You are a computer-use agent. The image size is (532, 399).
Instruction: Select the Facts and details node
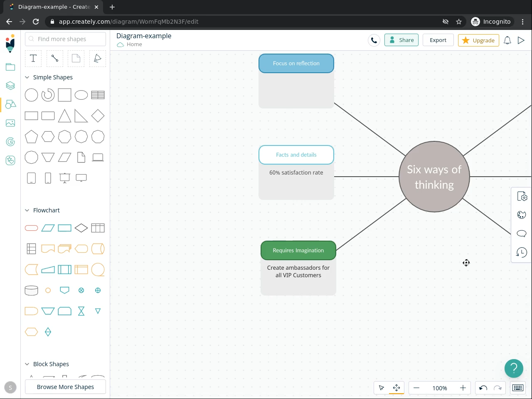296,155
